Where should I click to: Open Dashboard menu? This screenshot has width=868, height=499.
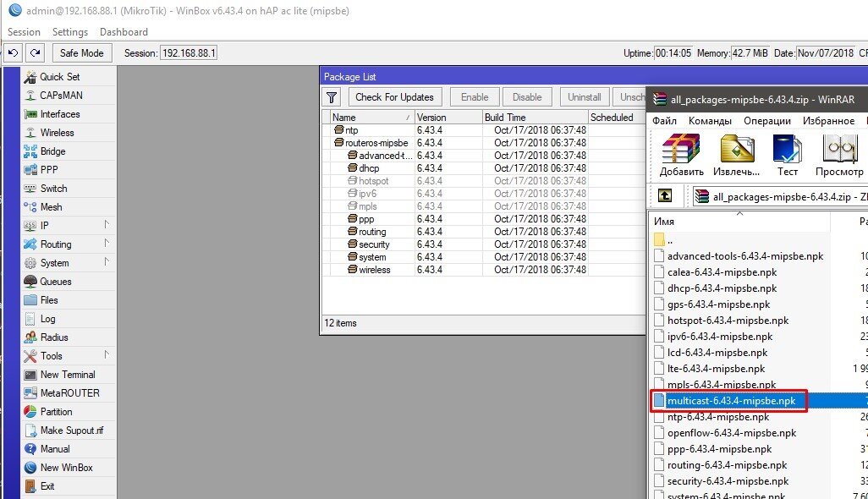tap(124, 32)
